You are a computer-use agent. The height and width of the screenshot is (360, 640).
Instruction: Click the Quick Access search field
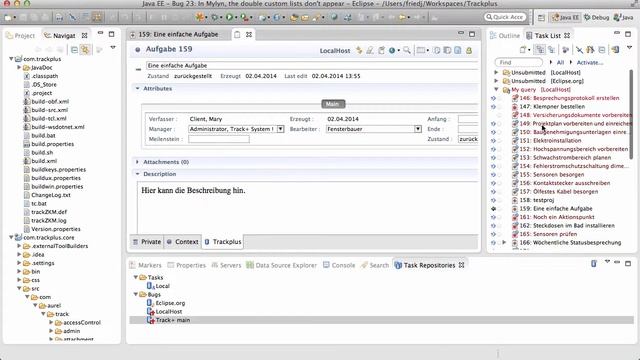click(505, 17)
